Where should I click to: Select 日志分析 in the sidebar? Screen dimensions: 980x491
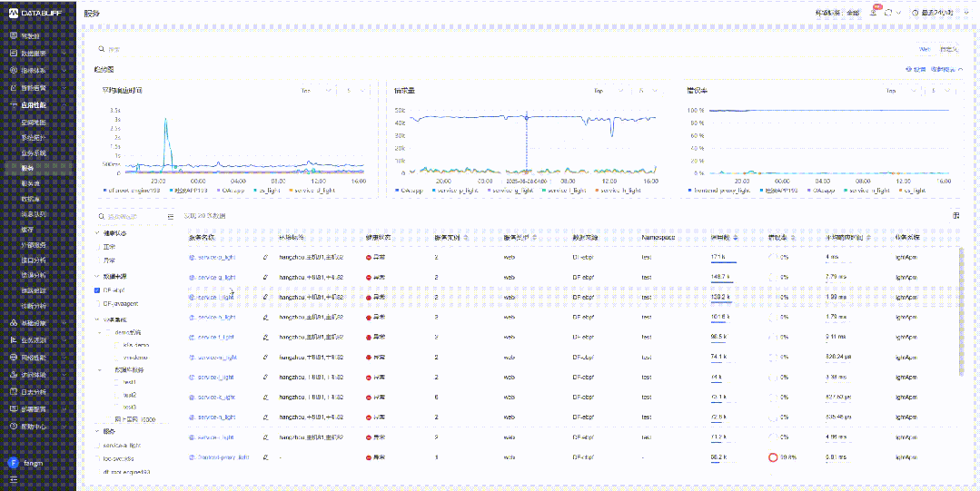click(x=33, y=391)
